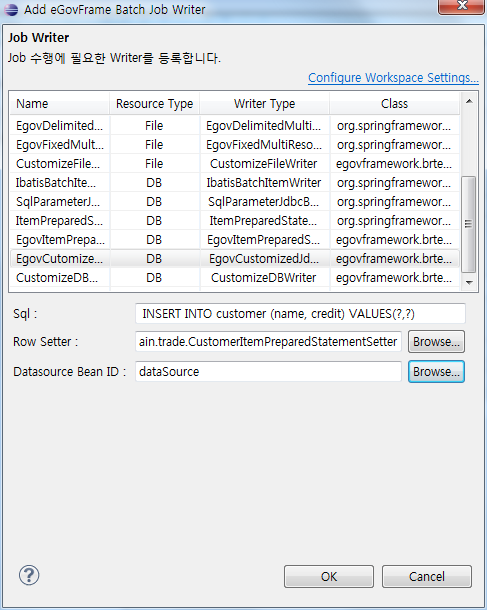
Task: Click the Sql input field
Action: [x=300, y=314]
